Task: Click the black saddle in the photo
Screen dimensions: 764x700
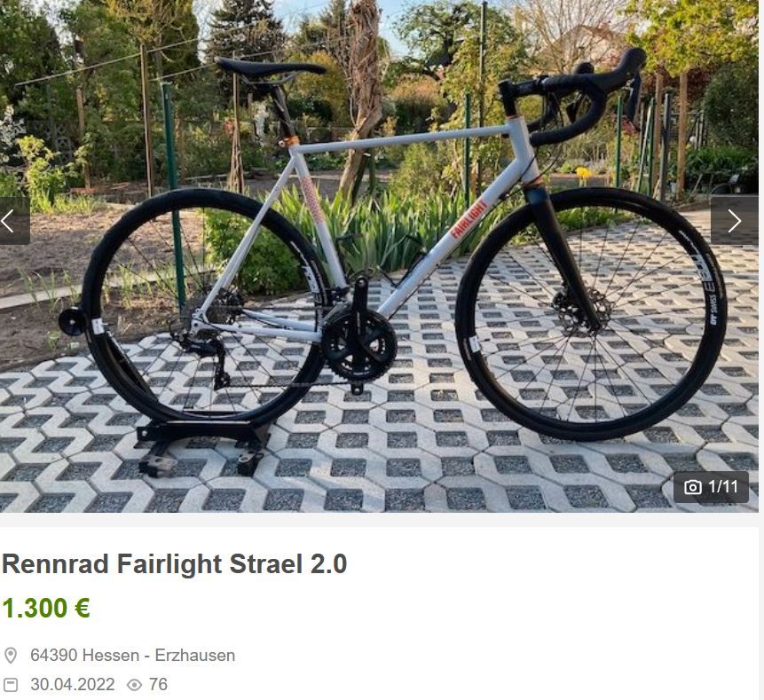Action: pos(270,67)
